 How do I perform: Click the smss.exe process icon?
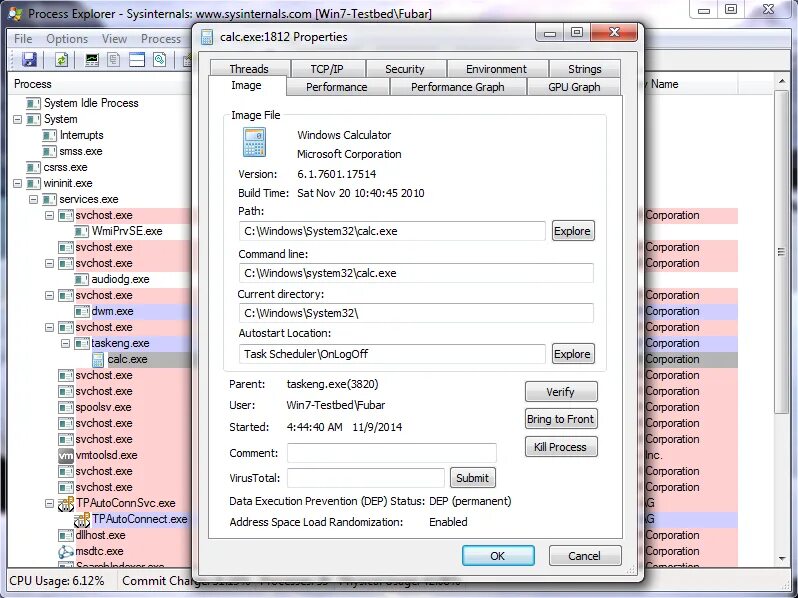point(49,151)
